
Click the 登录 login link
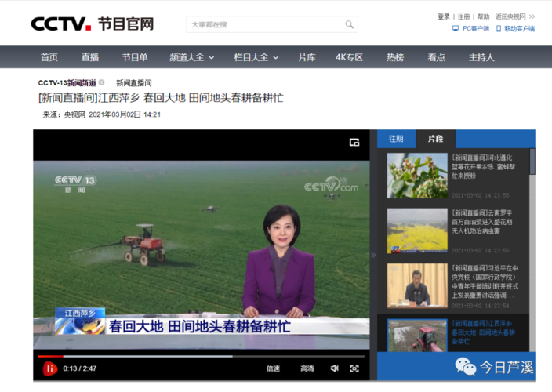pos(444,16)
